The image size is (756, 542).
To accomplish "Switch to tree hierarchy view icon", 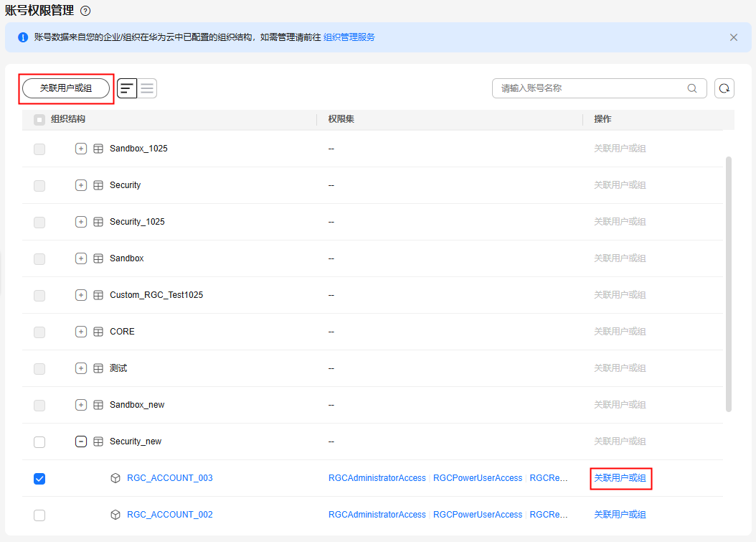I will tap(127, 88).
